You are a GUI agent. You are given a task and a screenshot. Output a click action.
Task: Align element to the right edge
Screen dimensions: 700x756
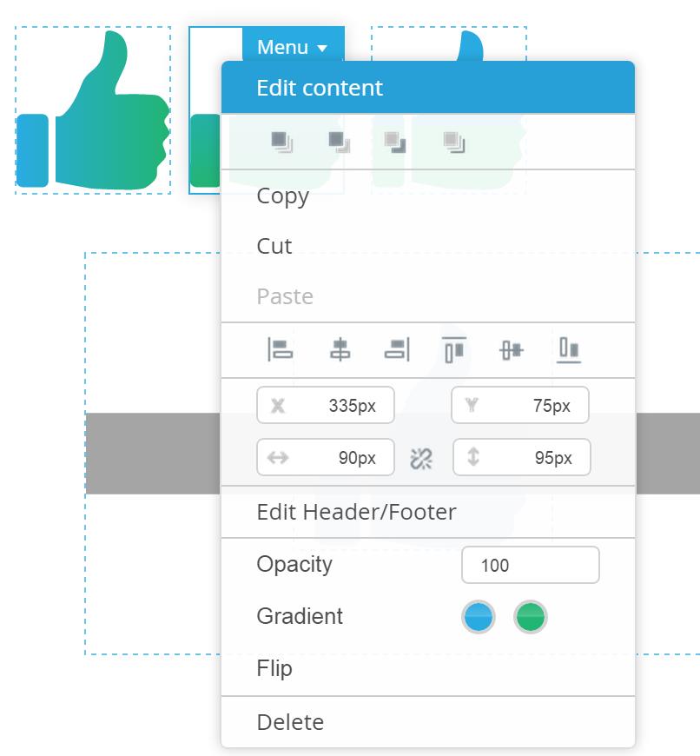point(397,350)
